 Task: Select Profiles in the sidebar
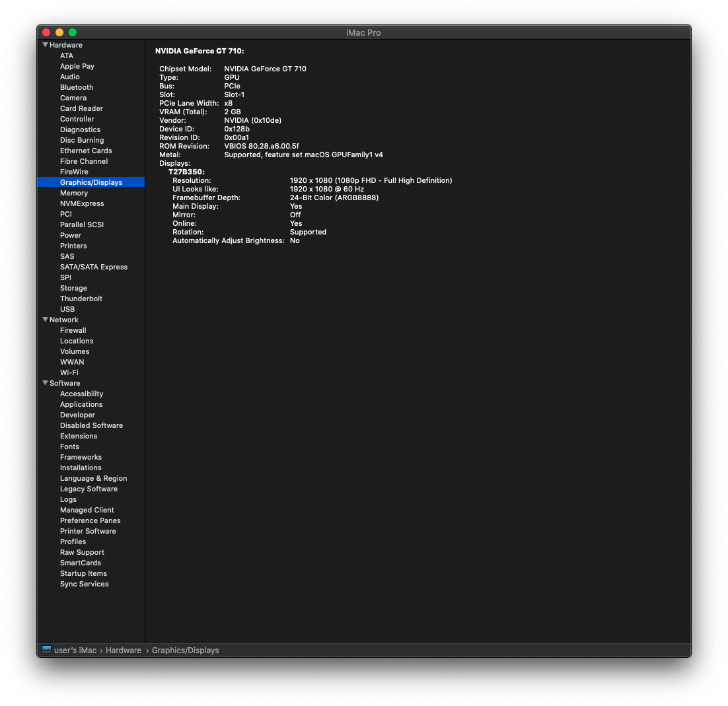tap(73, 542)
